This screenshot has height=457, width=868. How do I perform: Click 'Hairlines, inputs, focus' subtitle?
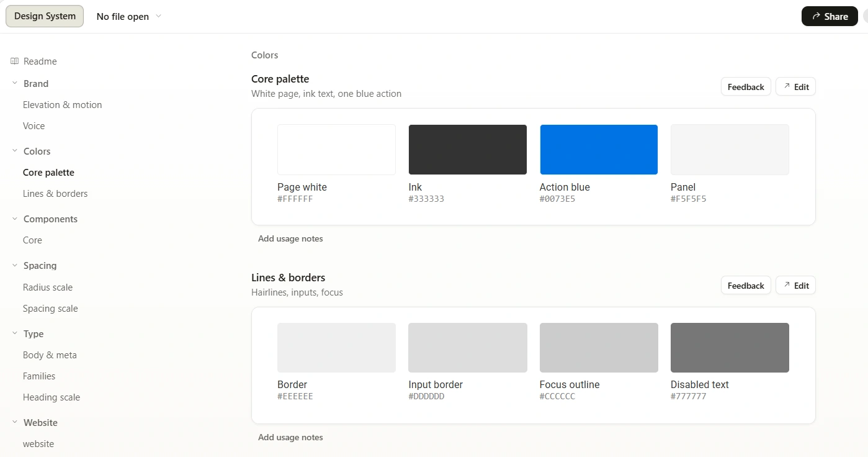pyautogui.click(x=297, y=292)
